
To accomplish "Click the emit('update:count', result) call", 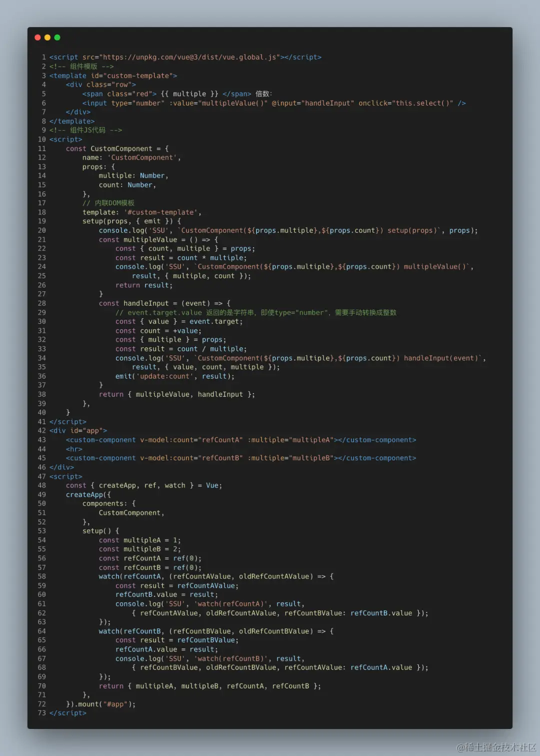I will pos(175,377).
